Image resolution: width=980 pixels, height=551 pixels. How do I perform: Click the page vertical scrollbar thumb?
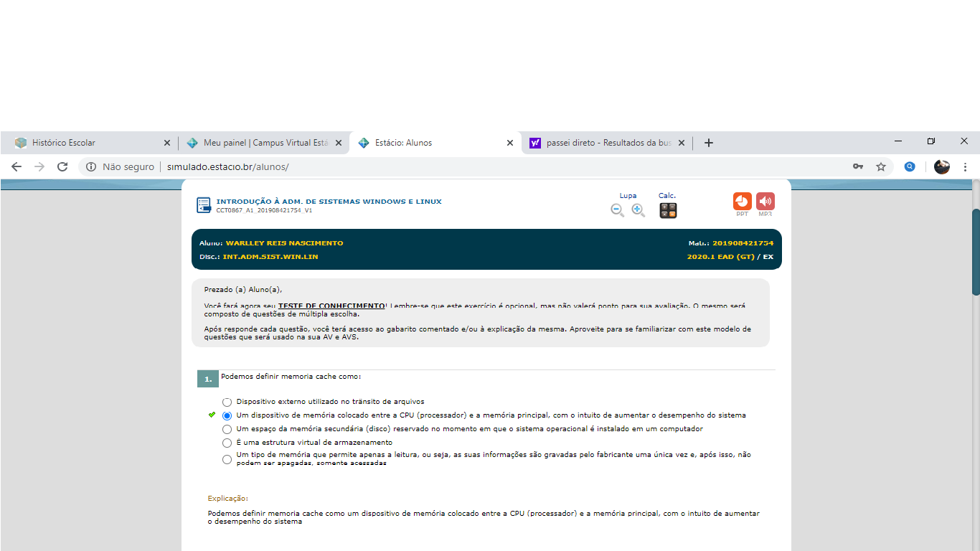(976, 251)
